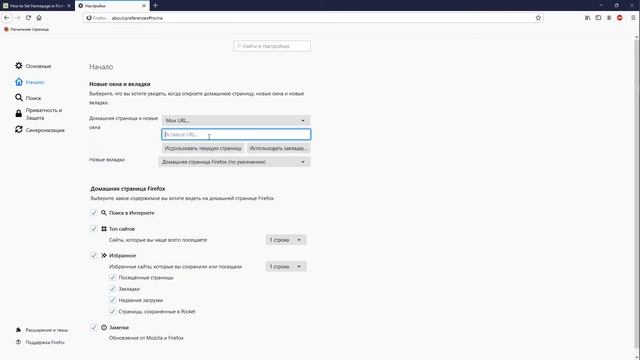Toggle the sidebars toolbar icon
This screenshot has width=640, height=360.
click(x=598, y=18)
